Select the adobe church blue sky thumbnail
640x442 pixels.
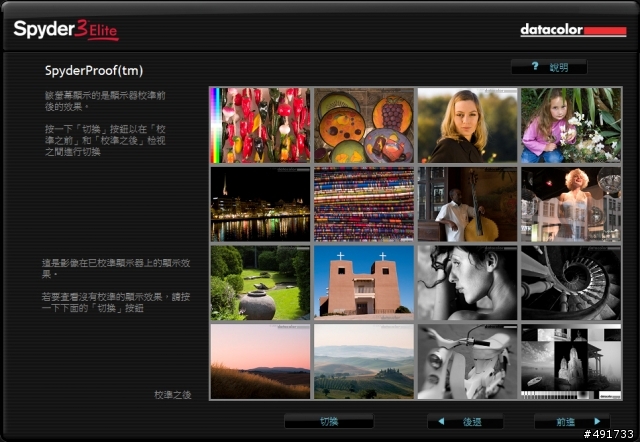coord(364,283)
